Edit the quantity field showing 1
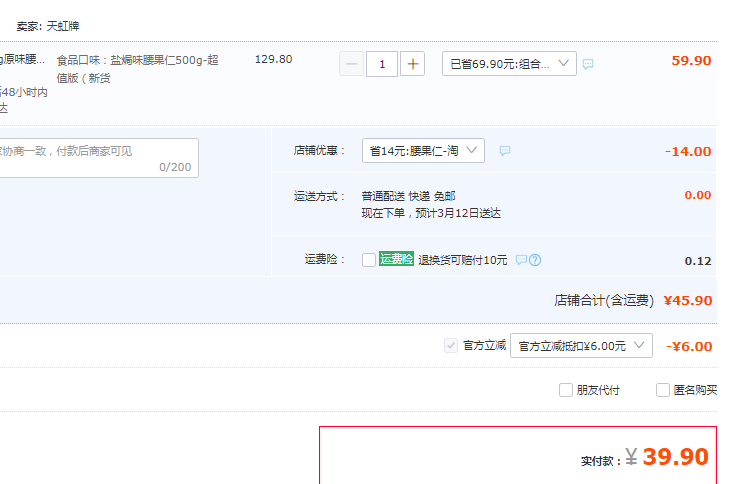 pyautogui.click(x=382, y=64)
